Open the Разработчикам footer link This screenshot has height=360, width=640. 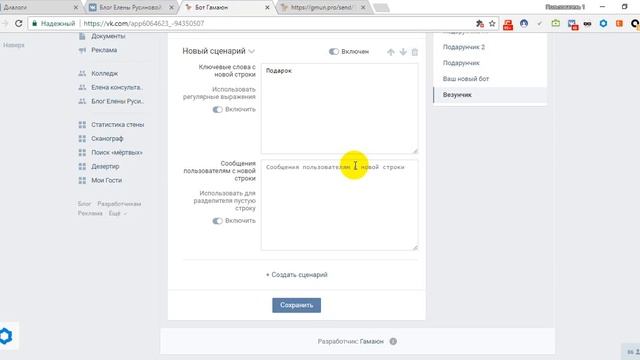point(119,204)
